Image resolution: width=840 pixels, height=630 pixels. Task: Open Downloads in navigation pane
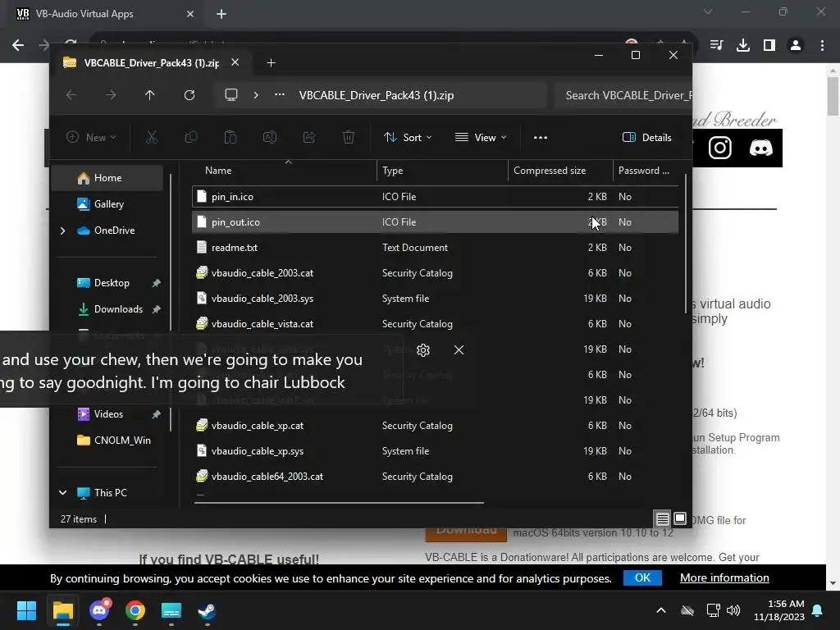118,309
